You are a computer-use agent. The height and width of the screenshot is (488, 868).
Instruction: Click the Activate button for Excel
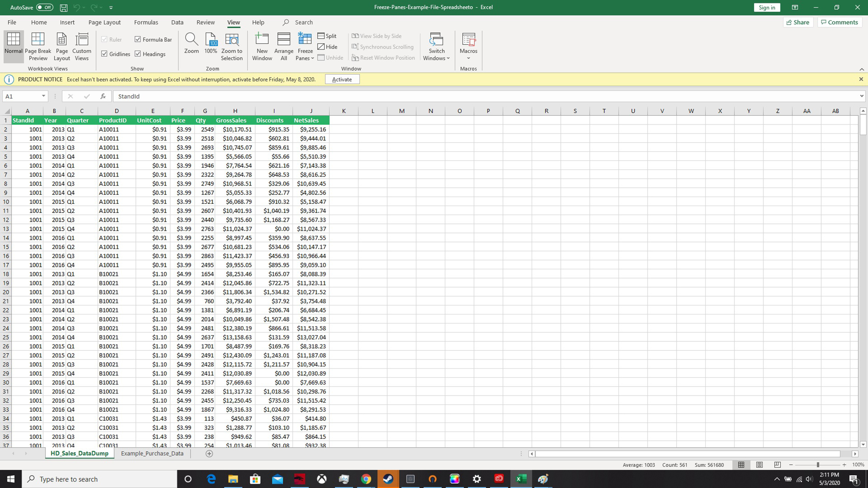tap(343, 79)
